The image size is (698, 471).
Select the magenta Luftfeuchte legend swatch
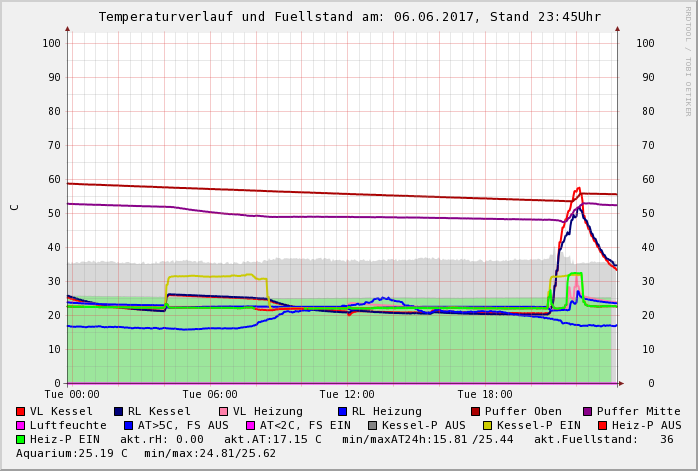pos(21,426)
